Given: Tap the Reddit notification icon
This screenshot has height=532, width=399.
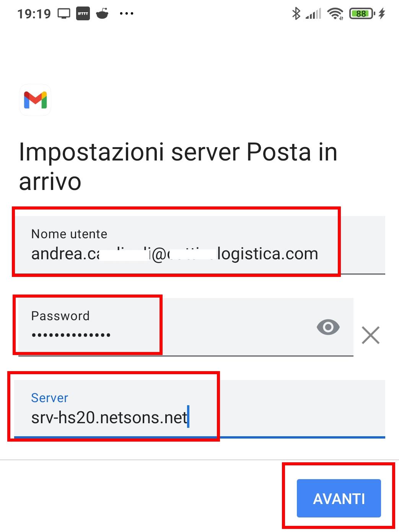Looking at the screenshot, I should click(102, 14).
